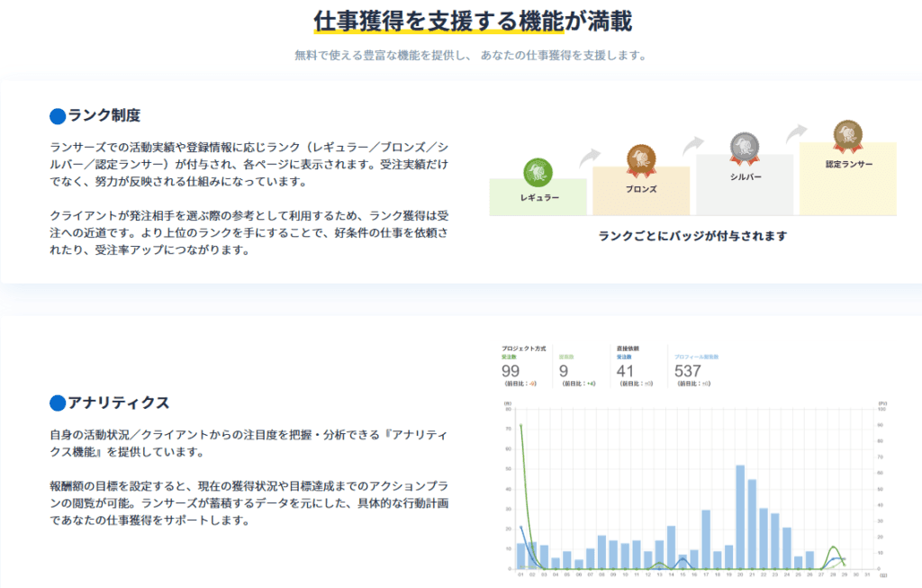Click arrow between Regular and Bronze badges
922x588 pixels.
(x=590, y=158)
